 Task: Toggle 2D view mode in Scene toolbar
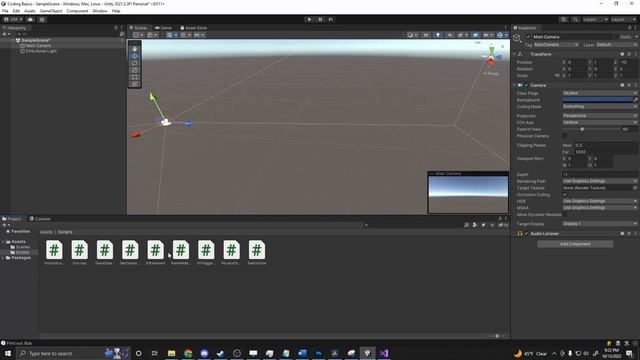pyautogui.click(x=426, y=35)
